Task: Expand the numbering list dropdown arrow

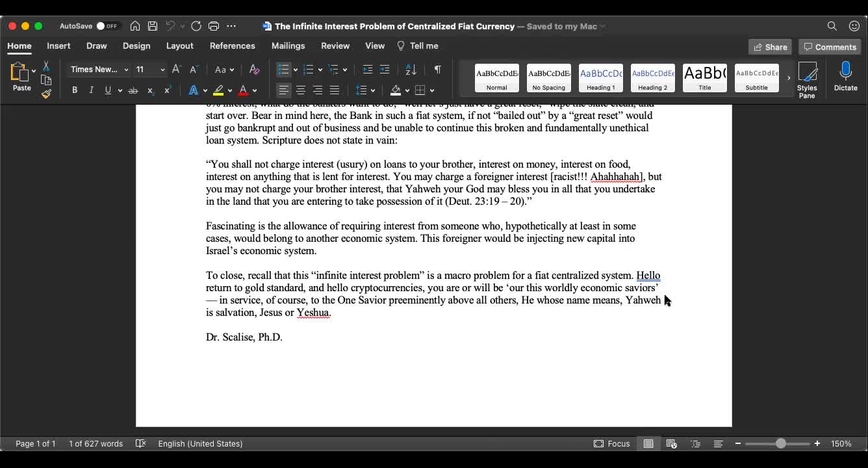Action: click(x=320, y=70)
